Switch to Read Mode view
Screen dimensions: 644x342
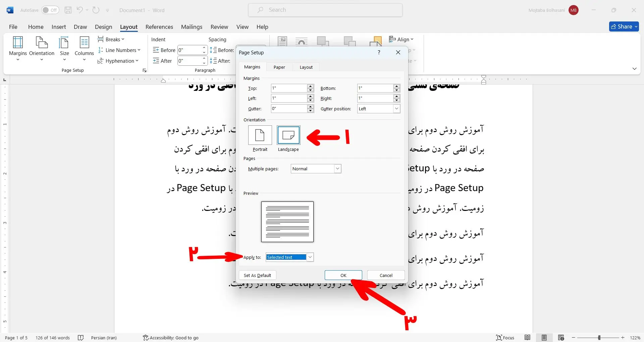527,338
